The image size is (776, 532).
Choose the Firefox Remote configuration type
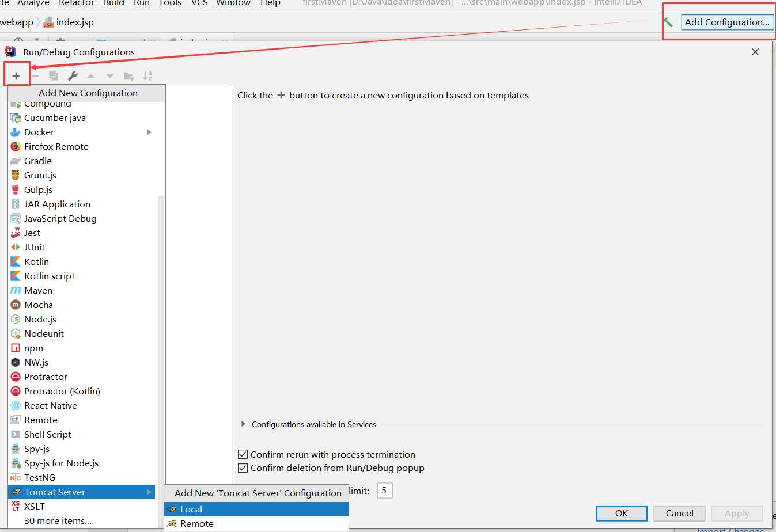(81, 146)
